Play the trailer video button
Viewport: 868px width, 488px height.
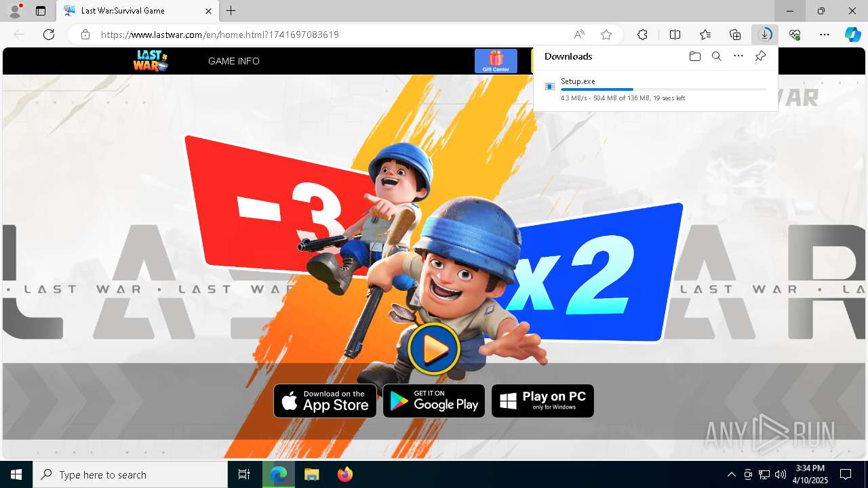[434, 349]
